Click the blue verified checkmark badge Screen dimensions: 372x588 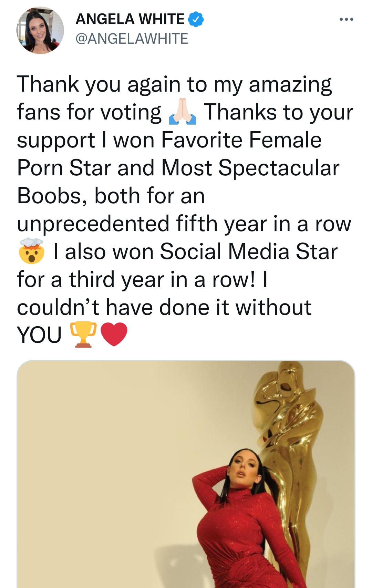click(196, 19)
